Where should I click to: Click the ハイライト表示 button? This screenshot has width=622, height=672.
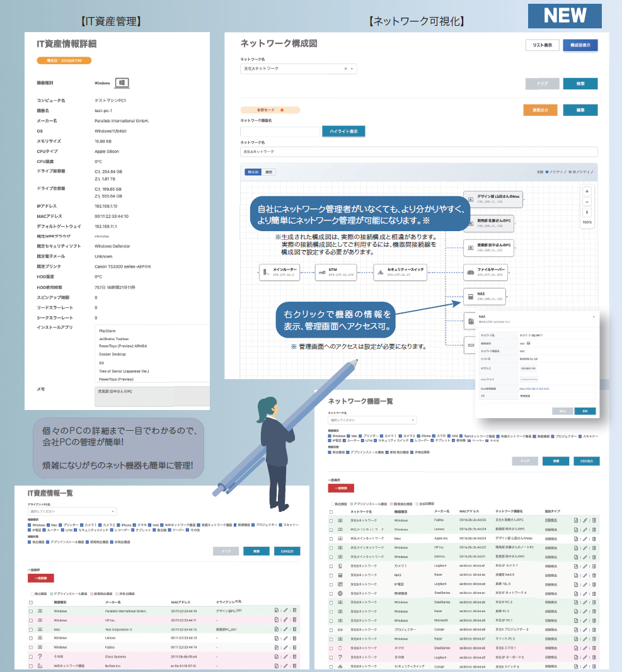tap(343, 132)
